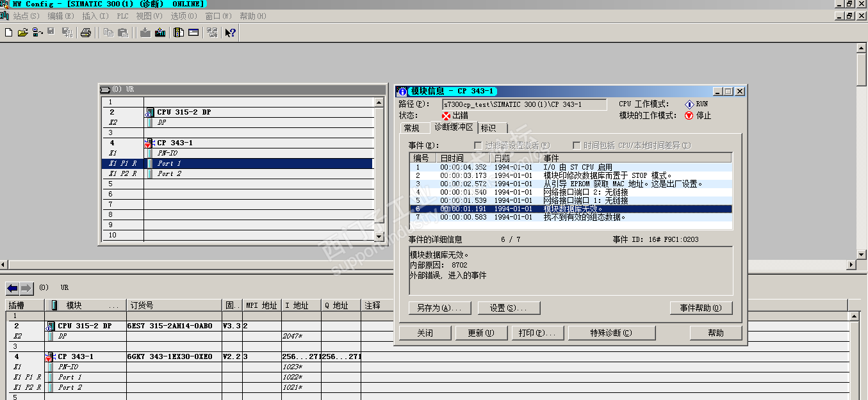Open the hardware catalog toolbar icon
The image size is (868, 400).
pyautogui.click(x=179, y=32)
